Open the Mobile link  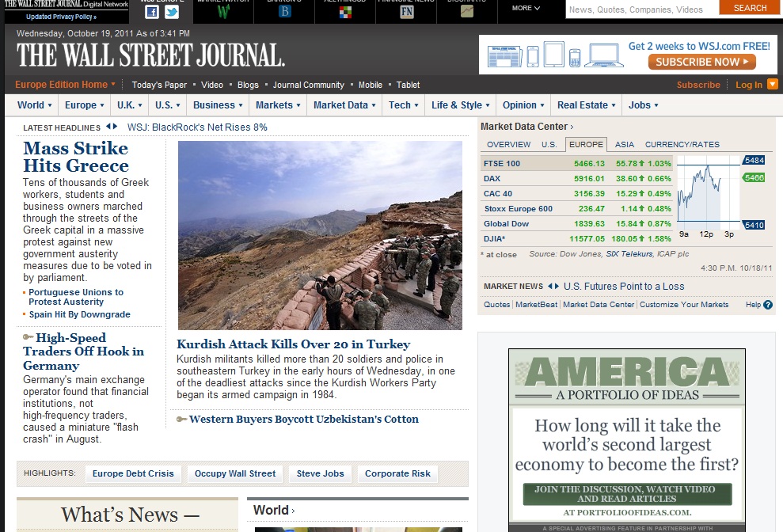coord(370,85)
